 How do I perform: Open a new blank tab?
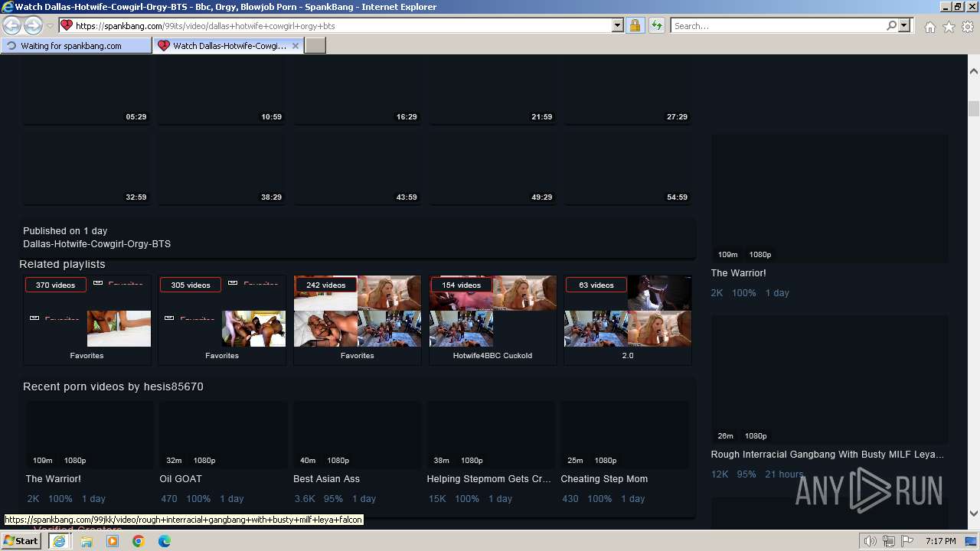[x=315, y=46]
